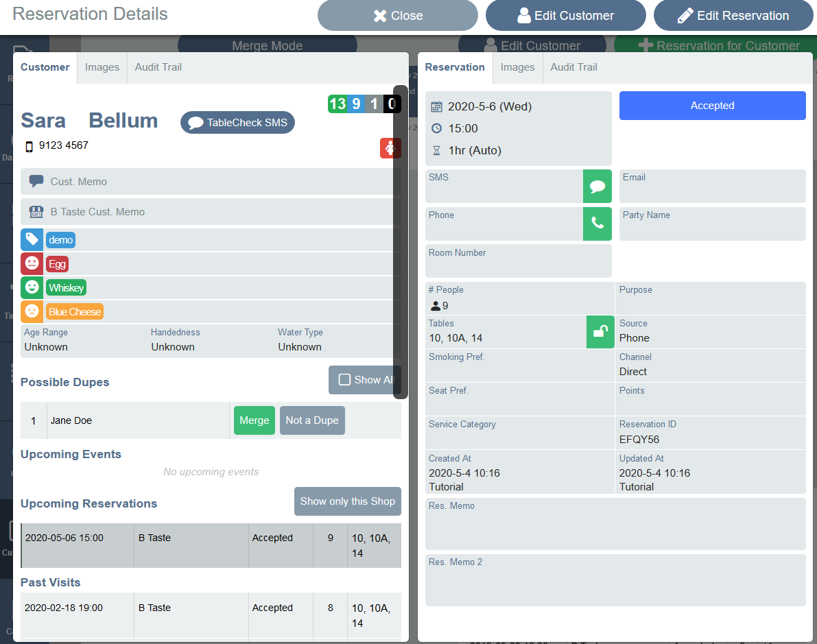Click the customer panel vertical scrollbar
817x644 pixels.
400,240
